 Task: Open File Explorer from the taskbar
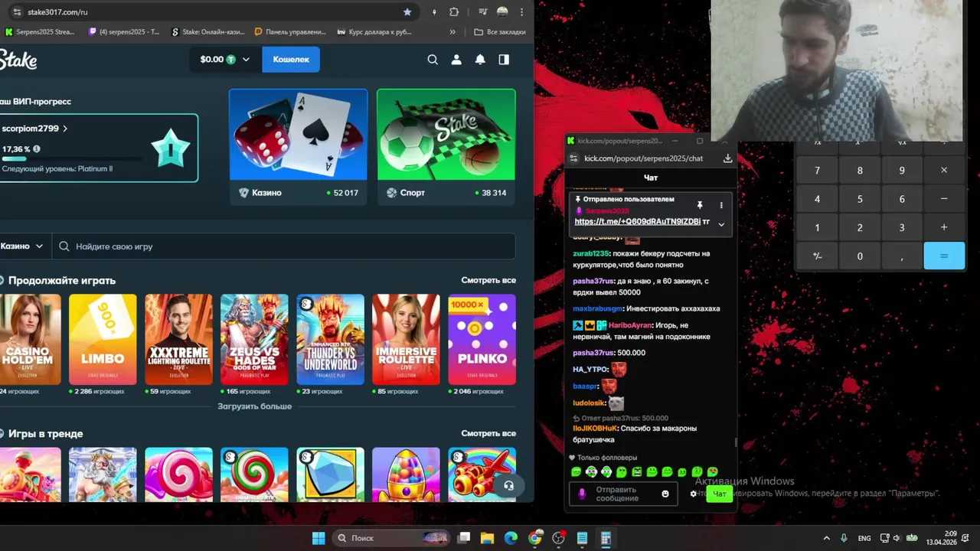point(487,538)
